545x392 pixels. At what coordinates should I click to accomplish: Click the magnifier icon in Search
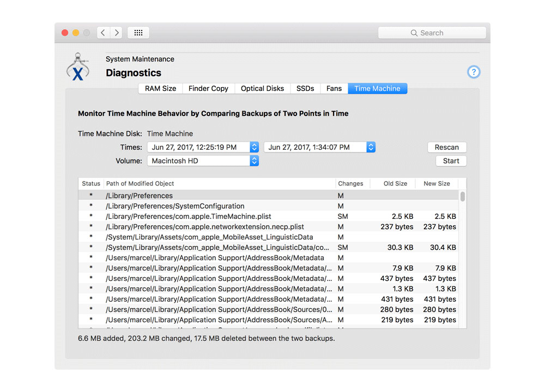click(x=414, y=33)
